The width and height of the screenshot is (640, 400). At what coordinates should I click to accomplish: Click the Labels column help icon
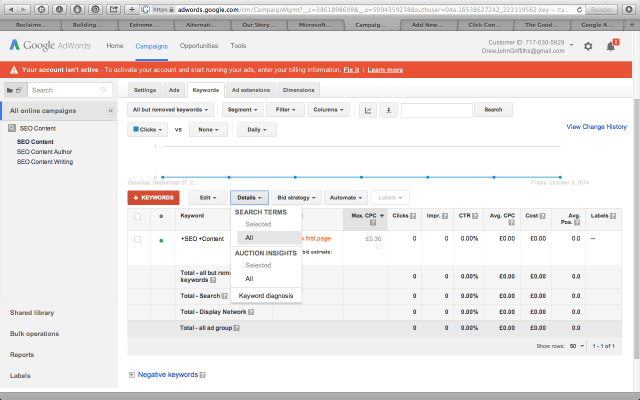(613, 216)
